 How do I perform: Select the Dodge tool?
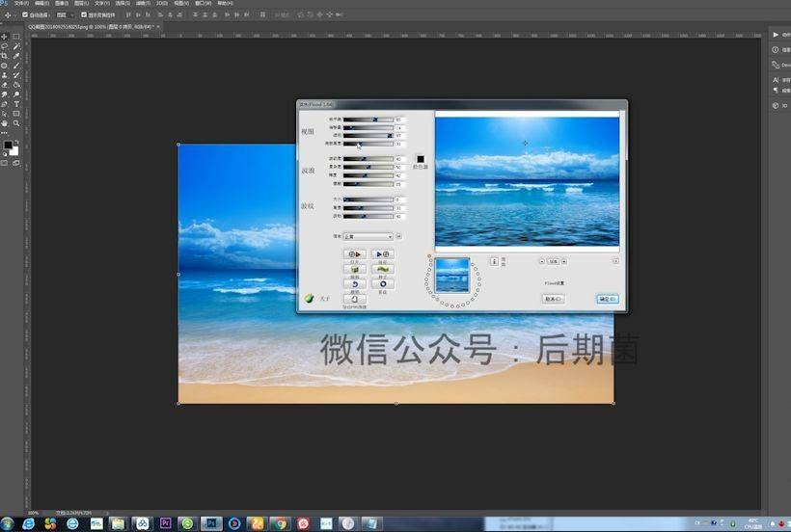click(16, 94)
